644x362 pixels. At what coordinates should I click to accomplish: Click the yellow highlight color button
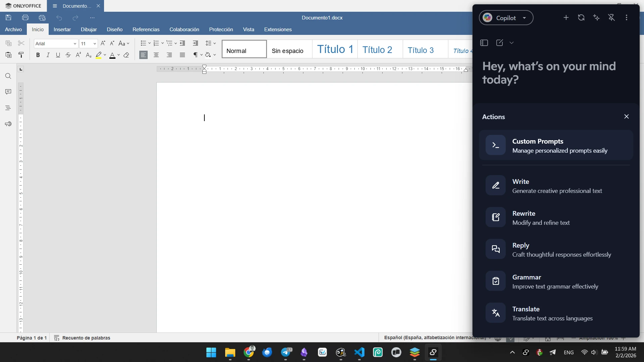coord(98,55)
